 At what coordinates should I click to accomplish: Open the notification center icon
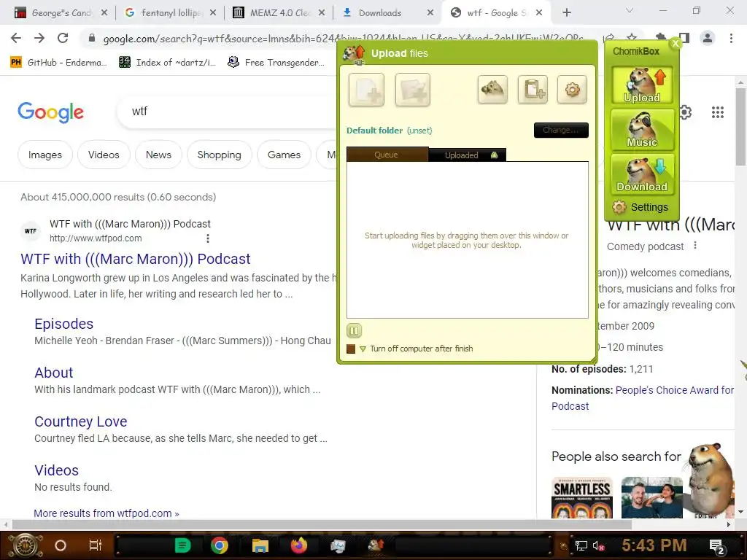point(716,547)
